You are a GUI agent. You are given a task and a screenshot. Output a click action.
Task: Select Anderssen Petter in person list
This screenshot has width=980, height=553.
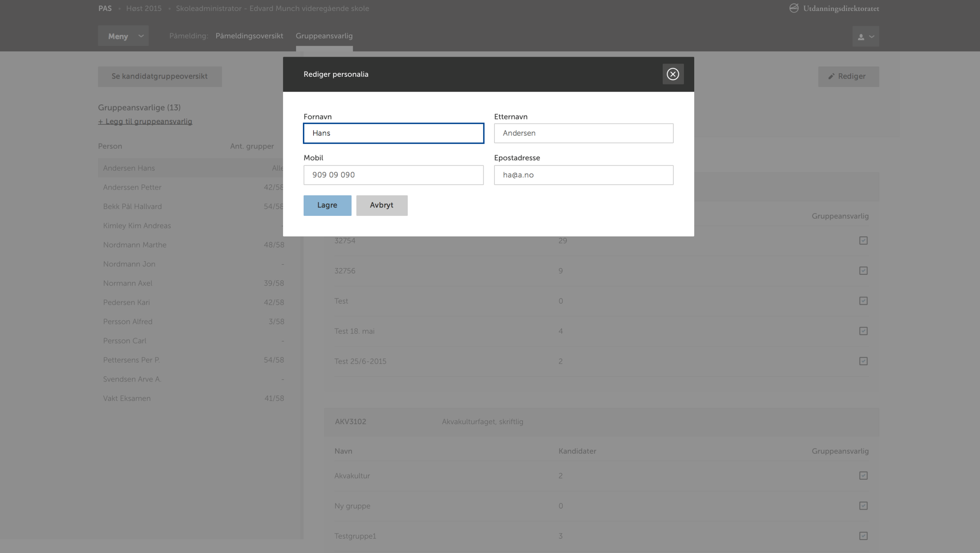point(191,187)
